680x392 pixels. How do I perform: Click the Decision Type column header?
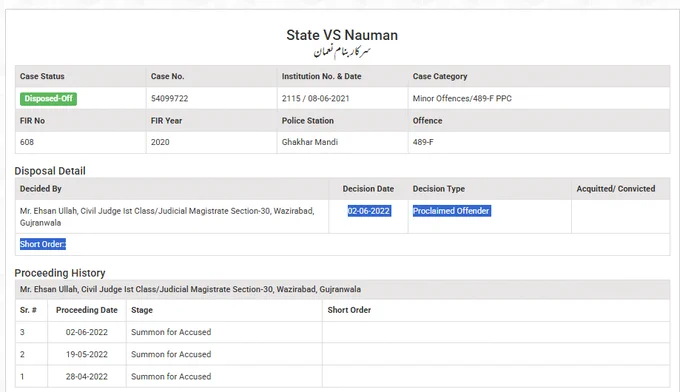(x=438, y=189)
